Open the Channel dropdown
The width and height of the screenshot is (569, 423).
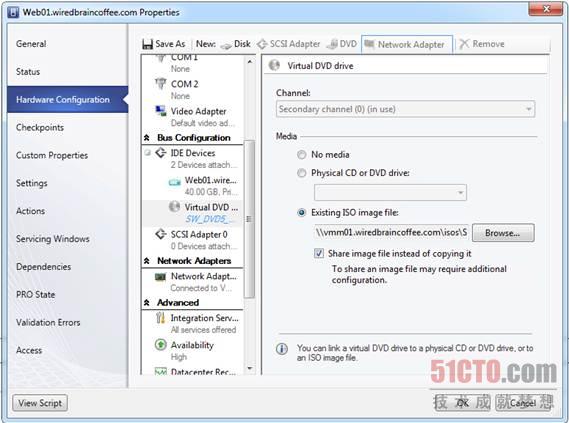(x=405, y=109)
